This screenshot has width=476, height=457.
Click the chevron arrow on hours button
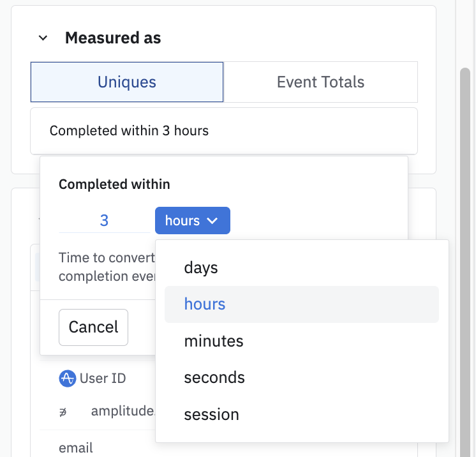[x=213, y=221]
